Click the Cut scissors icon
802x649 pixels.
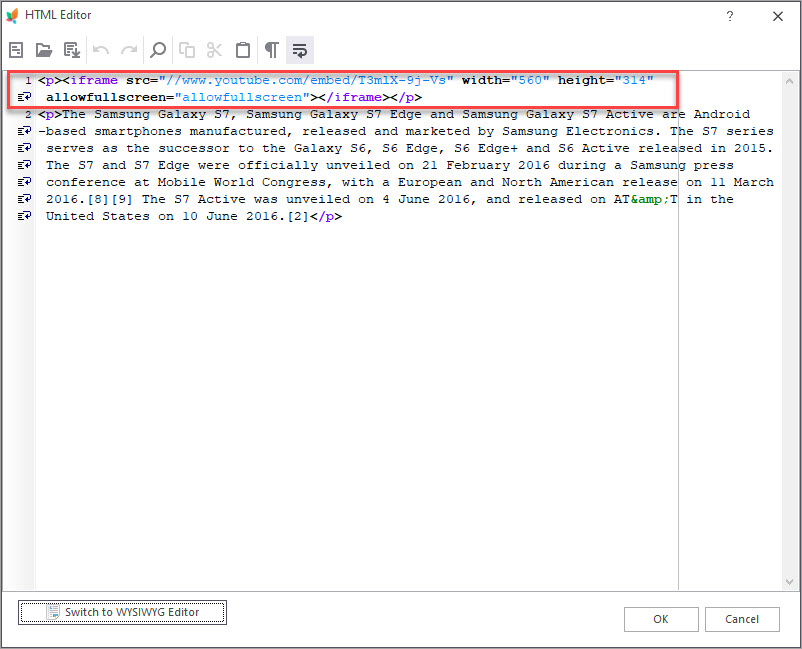point(214,50)
